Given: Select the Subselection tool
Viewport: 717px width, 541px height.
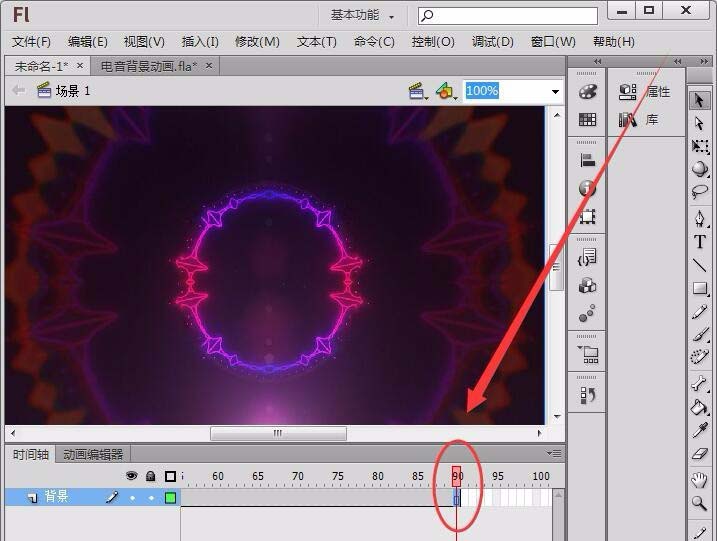Looking at the screenshot, I should (699, 123).
